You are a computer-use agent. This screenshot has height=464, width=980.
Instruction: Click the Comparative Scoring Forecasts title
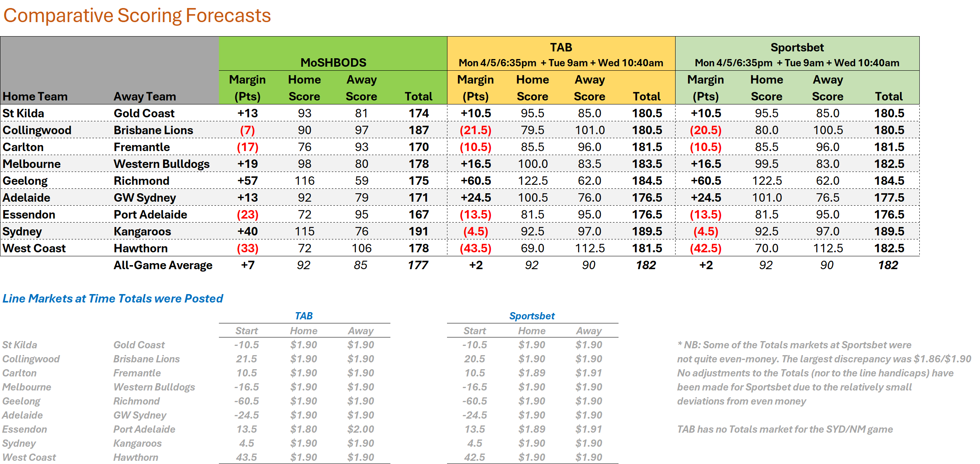pyautogui.click(x=137, y=16)
